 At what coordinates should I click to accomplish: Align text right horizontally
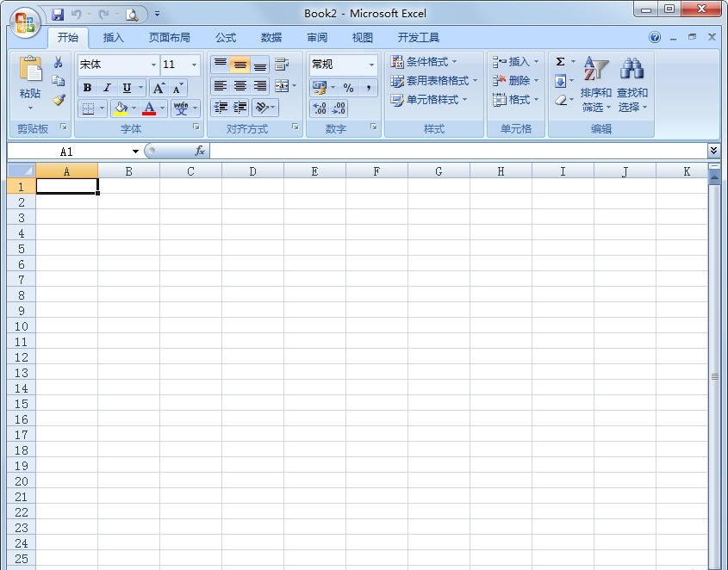coord(260,86)
